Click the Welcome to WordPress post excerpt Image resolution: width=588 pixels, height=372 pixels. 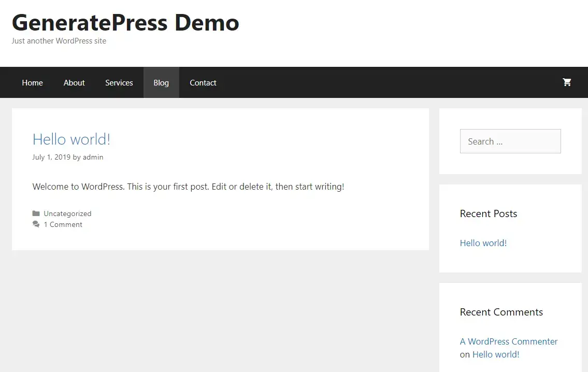[188, 187]
